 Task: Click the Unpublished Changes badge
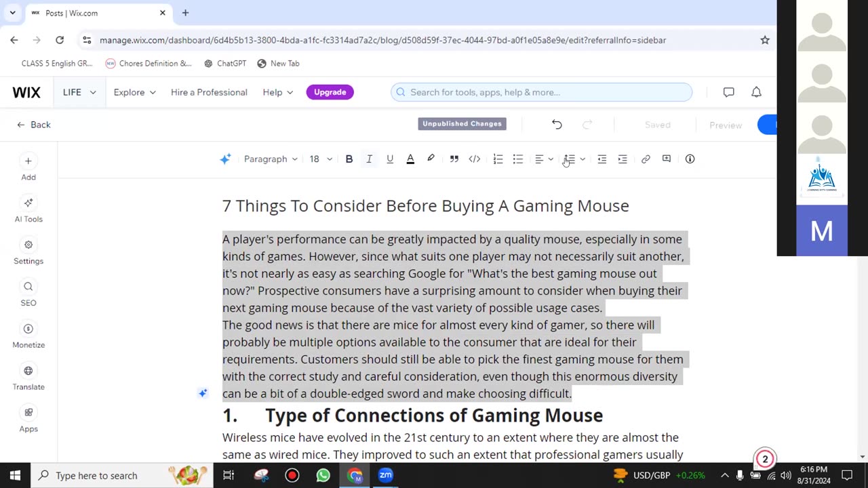coord(462,124)
